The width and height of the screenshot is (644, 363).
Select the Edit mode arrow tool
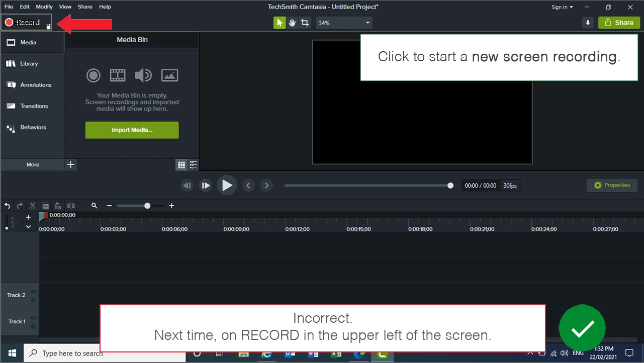click(280, 23)
